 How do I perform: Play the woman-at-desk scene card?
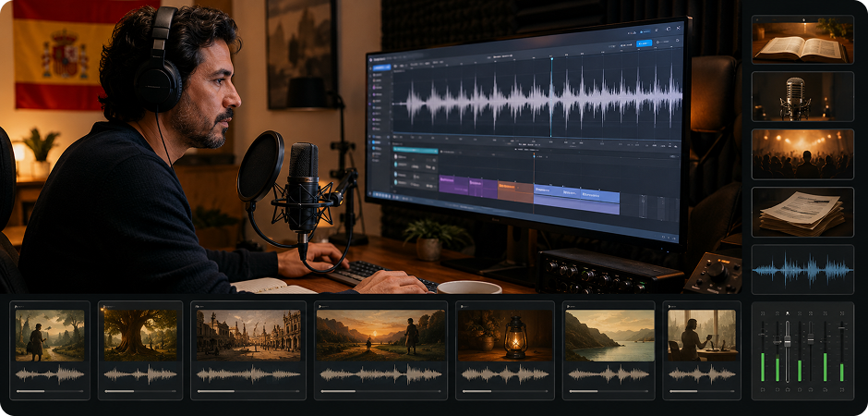pyautogui.click(x=669, y=306)
